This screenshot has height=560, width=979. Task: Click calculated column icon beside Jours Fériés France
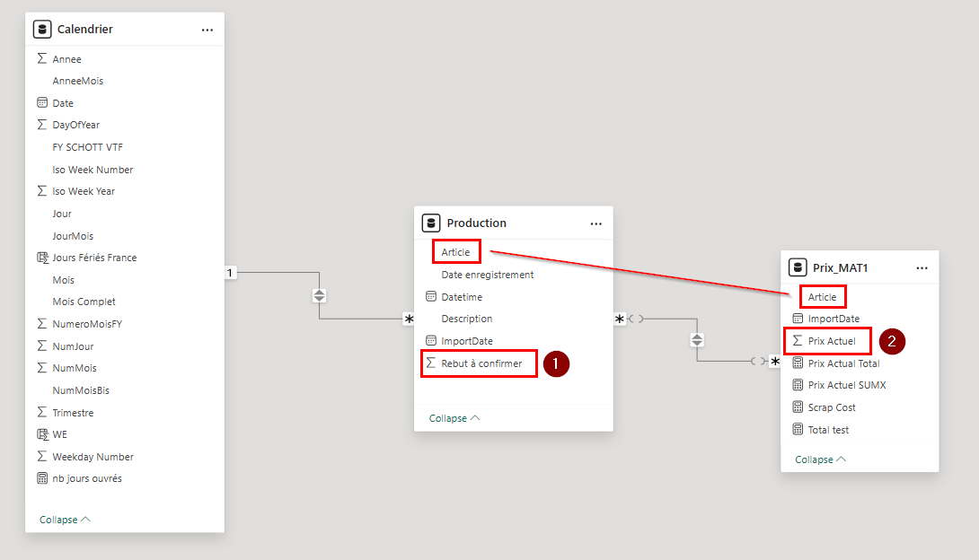[42, 258]
